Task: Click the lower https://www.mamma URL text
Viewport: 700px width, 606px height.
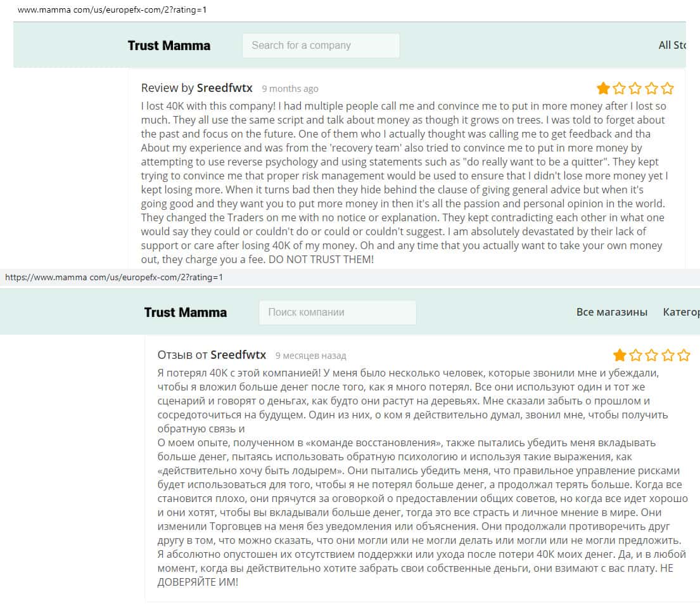Action: (114, 277)
